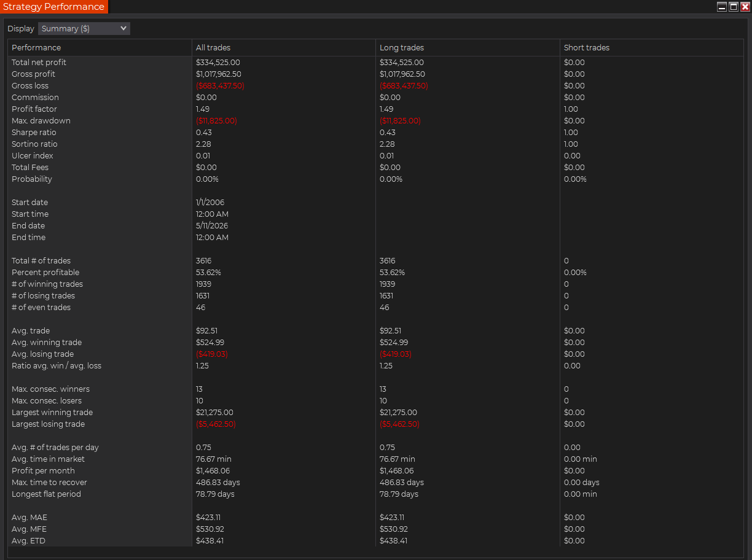The width and height of the screenshot is (752, 560).
Task: Click Long trades Gross loss ($683,437.50)
Action: pos(404,86)
